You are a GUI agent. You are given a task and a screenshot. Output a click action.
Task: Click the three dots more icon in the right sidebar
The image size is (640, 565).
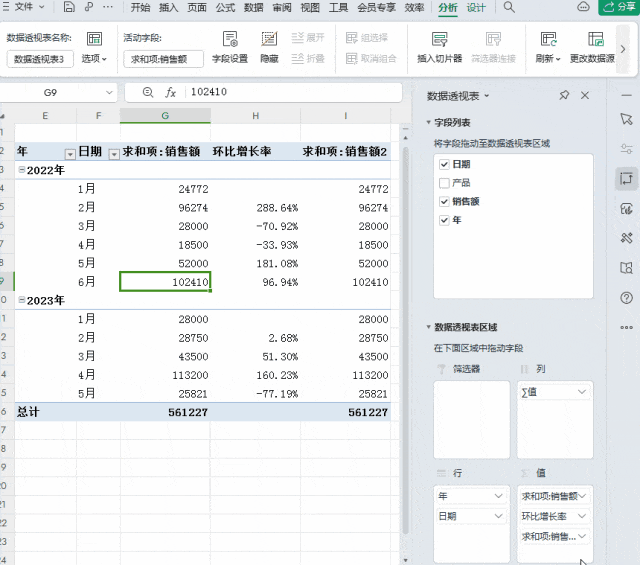pos(627,327)
